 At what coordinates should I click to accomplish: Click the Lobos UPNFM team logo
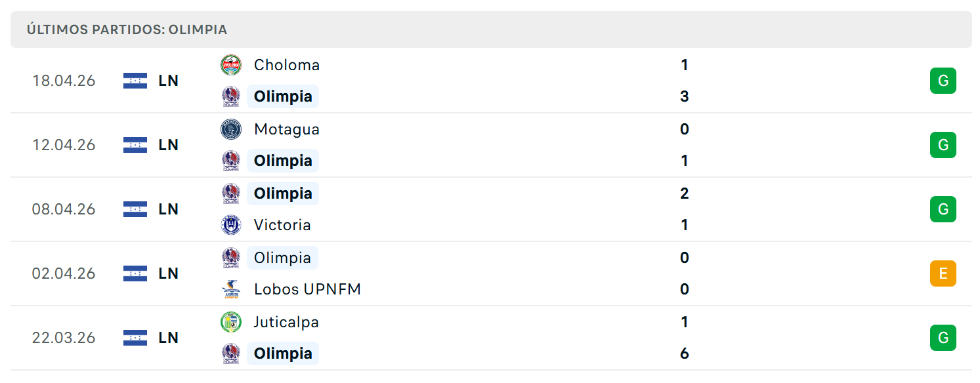[231, 289]
